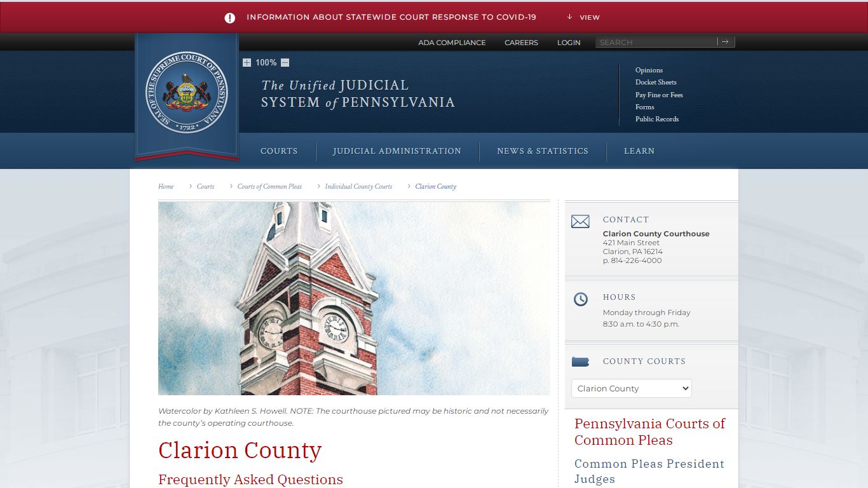Open the News & Statistics menu
This screenshot has height=488, width=868.
[543, 151]
